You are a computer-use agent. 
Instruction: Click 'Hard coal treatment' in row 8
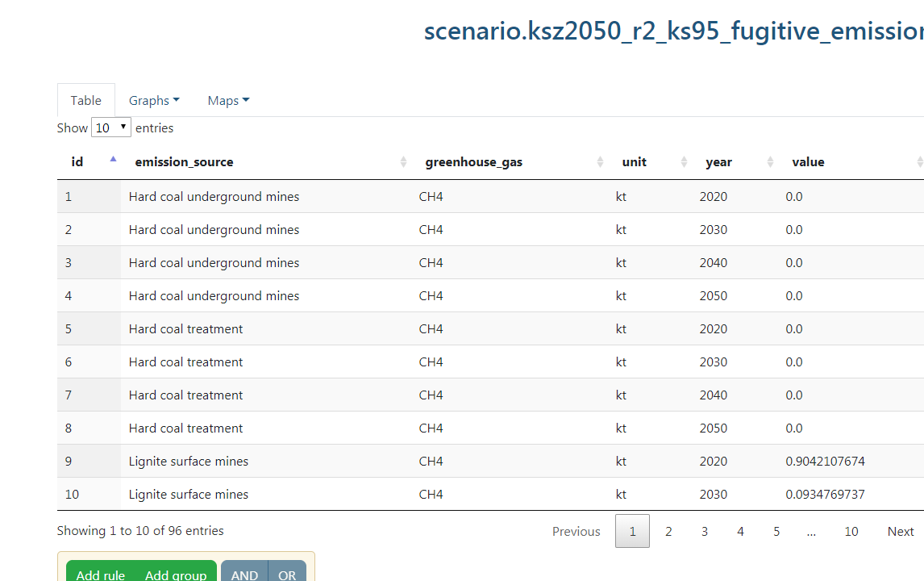185,428
